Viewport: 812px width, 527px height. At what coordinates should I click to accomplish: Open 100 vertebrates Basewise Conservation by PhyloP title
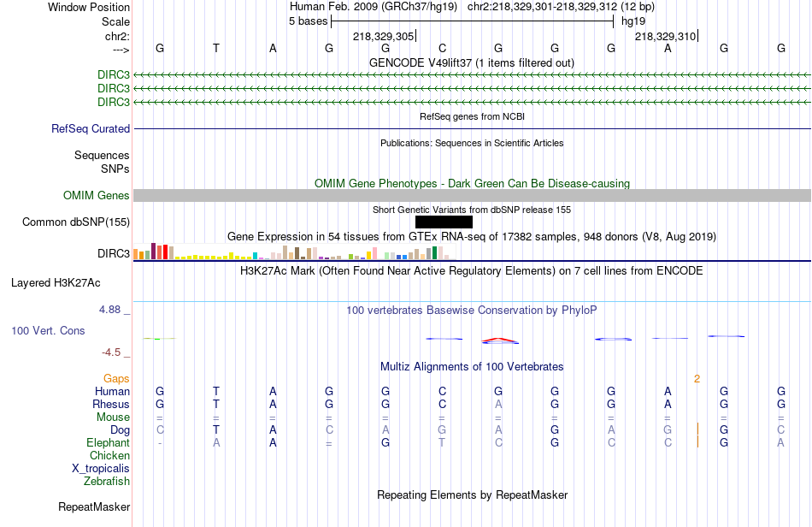coord(472,311)
